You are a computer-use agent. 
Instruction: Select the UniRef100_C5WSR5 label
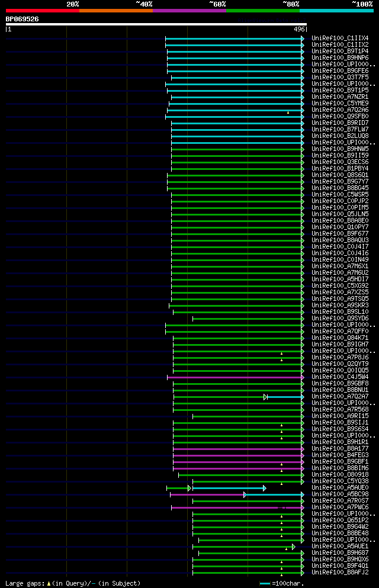click(340, 195)
